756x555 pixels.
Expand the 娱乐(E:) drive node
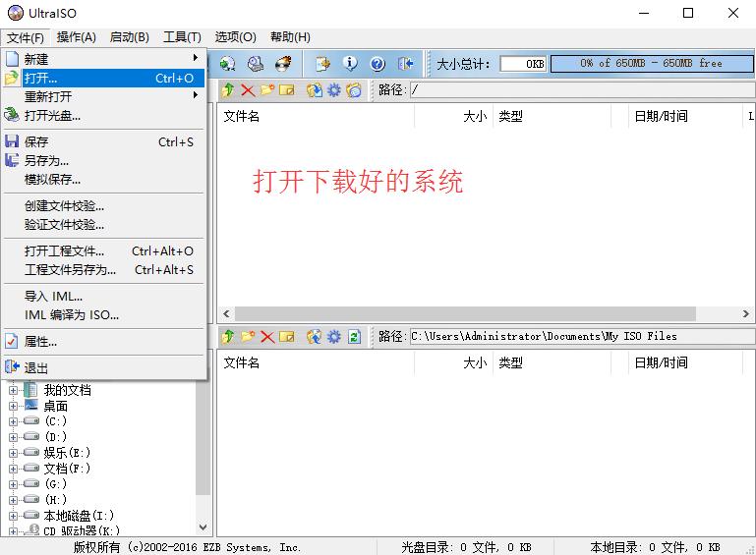pyautogui.click(x=14, y=453)
